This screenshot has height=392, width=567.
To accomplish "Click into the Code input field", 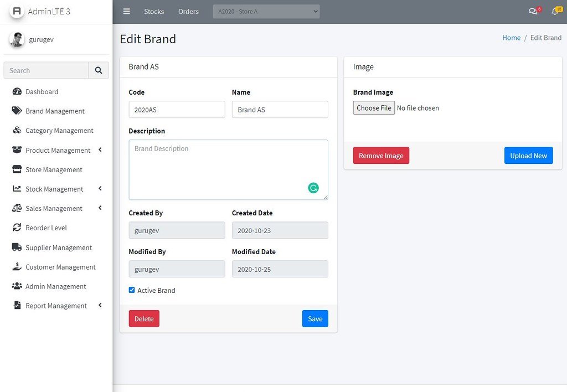I will [x=177, y=110].
